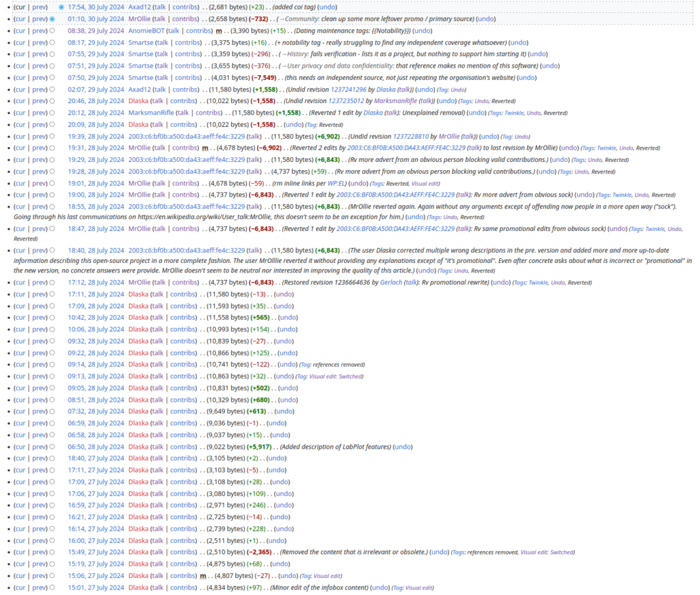Open Smartse's contribs on the 08:17, 29 July row
Screen dimensions: 700x595
click(187, 42)
